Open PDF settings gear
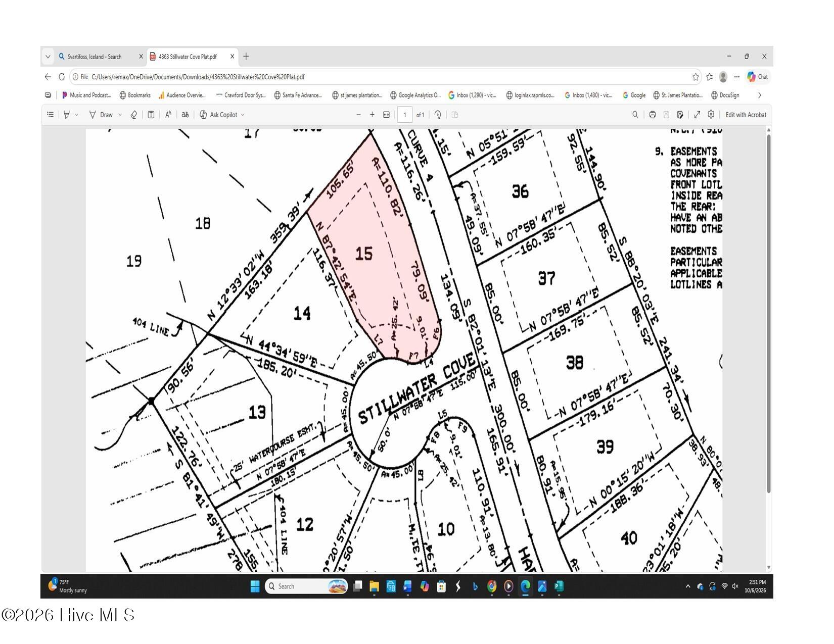834x644 pixels. pyautogui.click(x=711, y=115)
